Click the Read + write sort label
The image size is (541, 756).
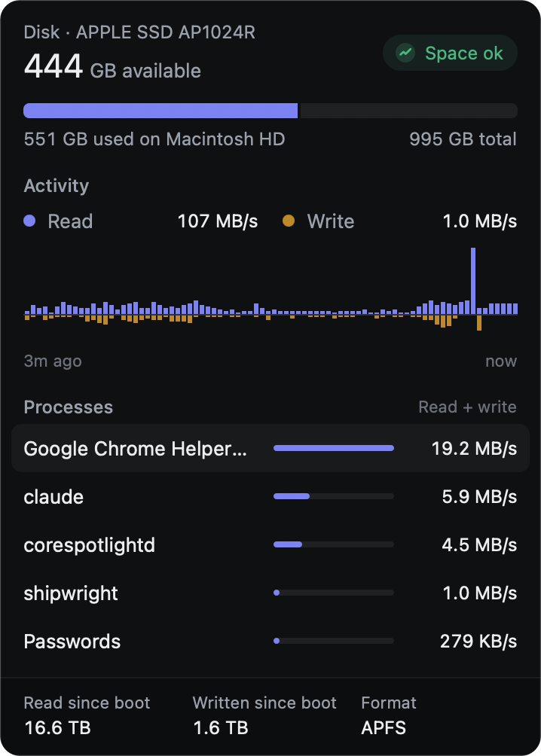coord(467,407)
